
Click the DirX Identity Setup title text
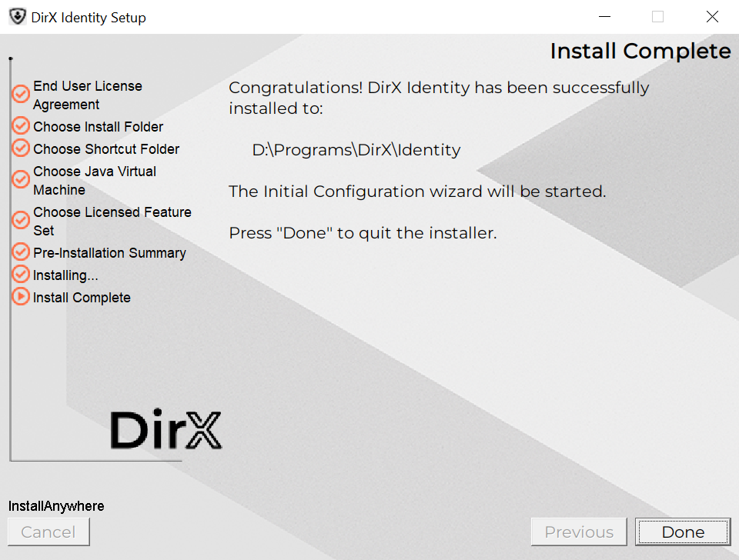[89, 18]
